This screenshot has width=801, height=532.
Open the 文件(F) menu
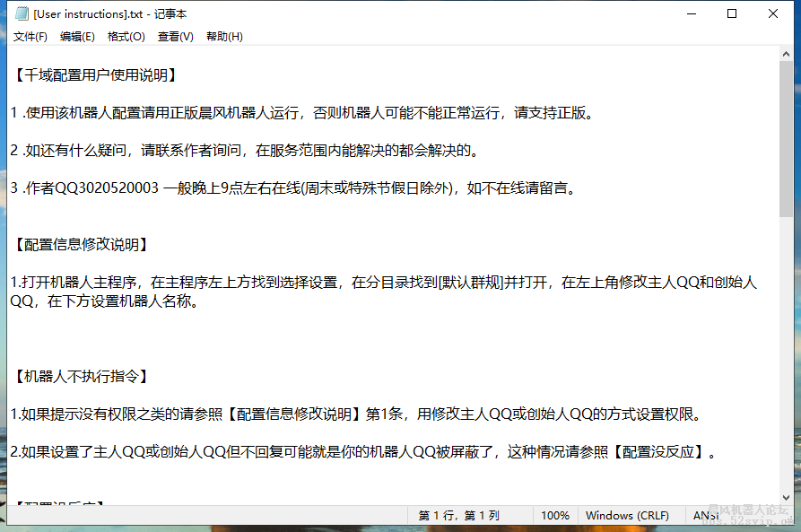click(x=30, y=36)
